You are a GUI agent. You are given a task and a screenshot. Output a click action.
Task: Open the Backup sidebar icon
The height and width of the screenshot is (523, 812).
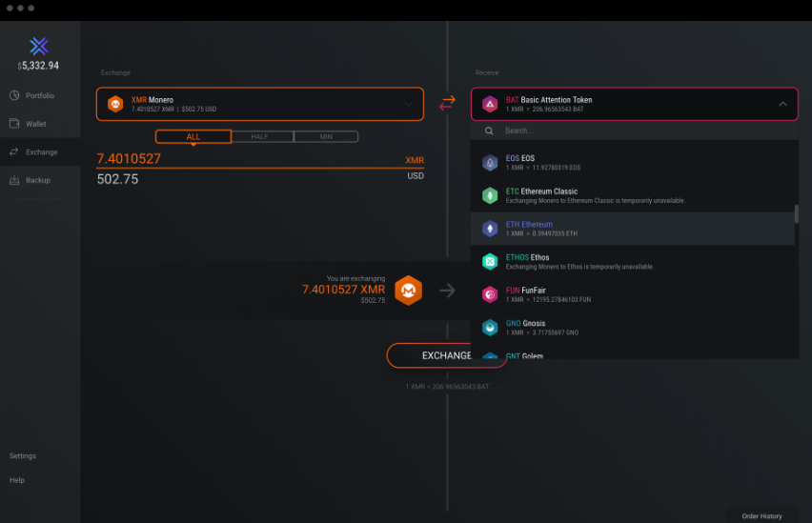[14, 180]
